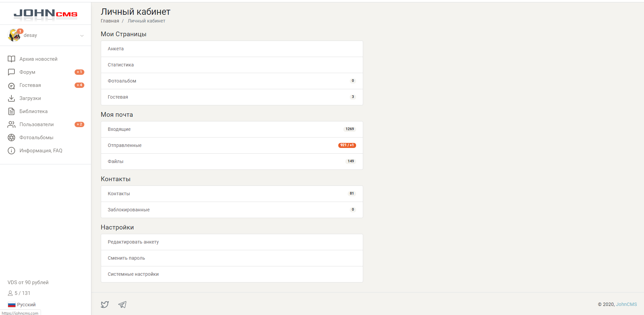Click the news archive book icon
The width and height of the screenshot is (644, 315).
coord(11,59)
